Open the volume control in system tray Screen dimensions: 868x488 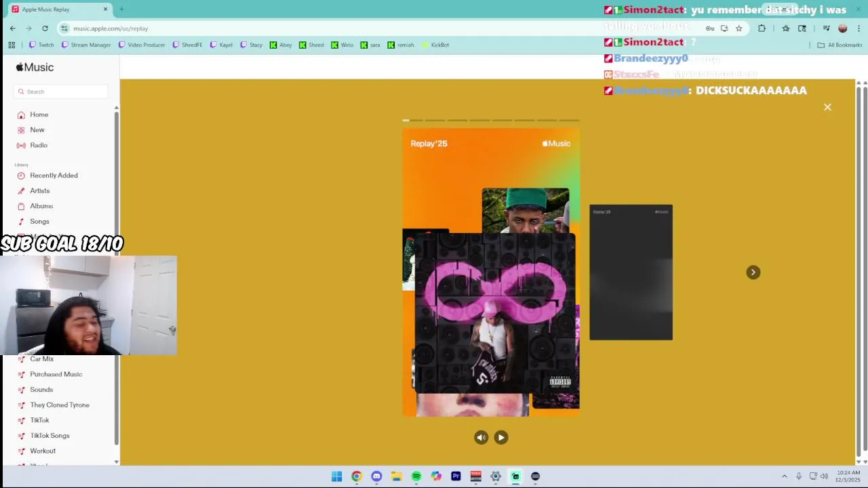click(x=825, y=476)
